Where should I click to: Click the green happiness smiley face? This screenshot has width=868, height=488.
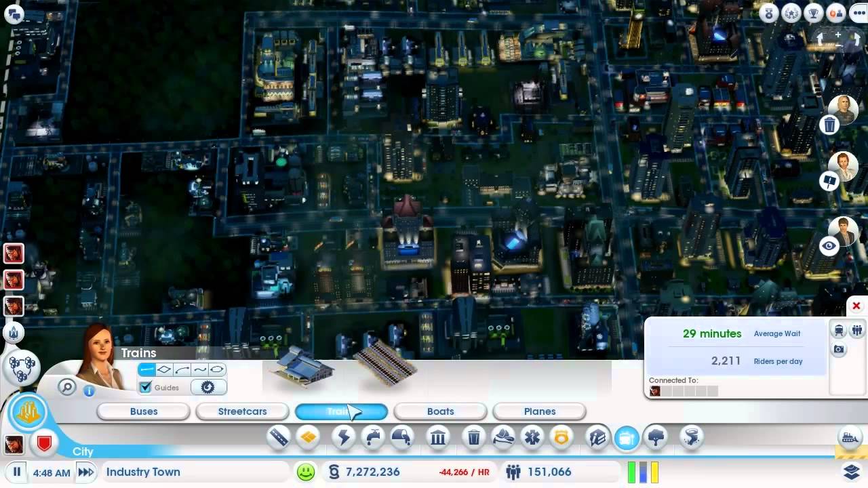click(306, 472)
